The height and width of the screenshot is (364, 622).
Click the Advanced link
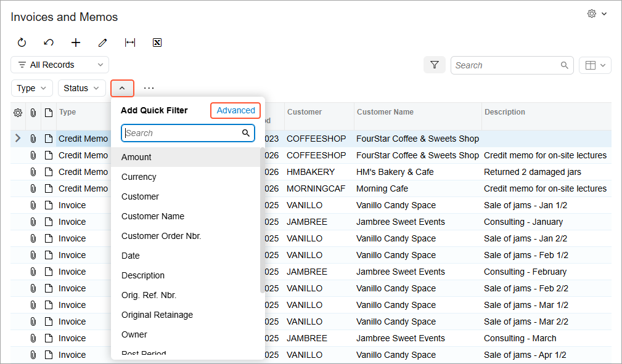[235, 110]
